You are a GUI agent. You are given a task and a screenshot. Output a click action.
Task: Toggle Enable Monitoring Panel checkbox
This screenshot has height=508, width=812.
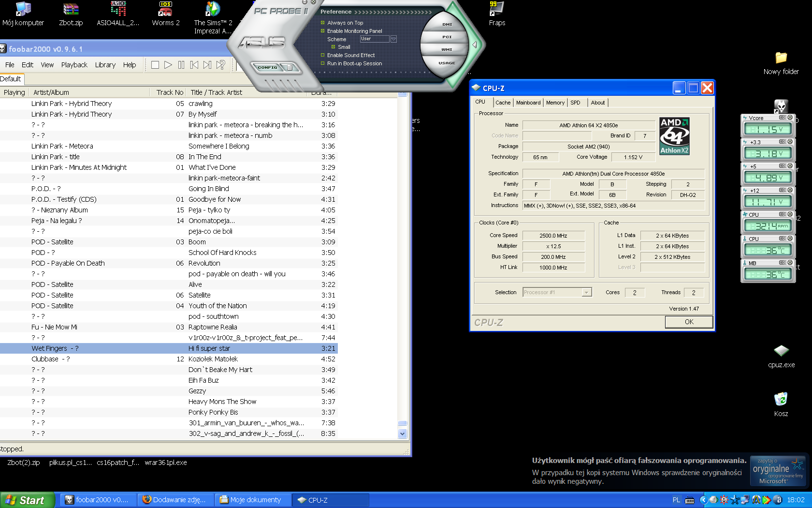tap(323, 31)
